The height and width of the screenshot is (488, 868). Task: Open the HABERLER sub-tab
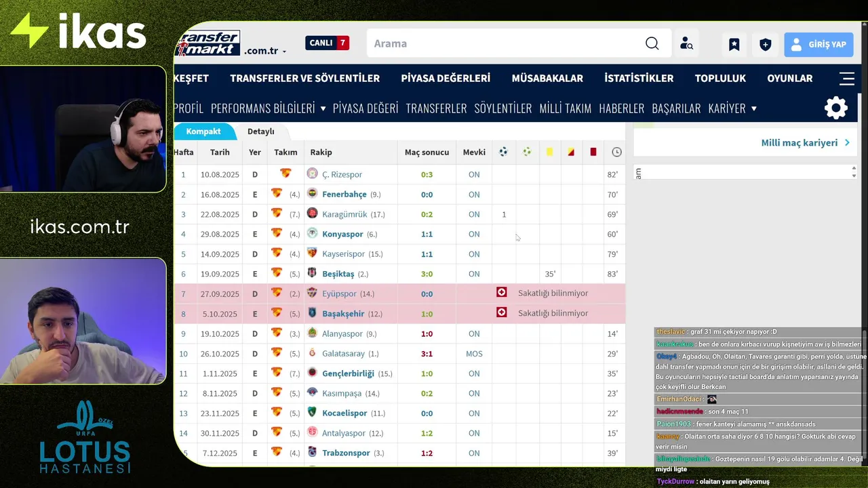click(622, 108)
